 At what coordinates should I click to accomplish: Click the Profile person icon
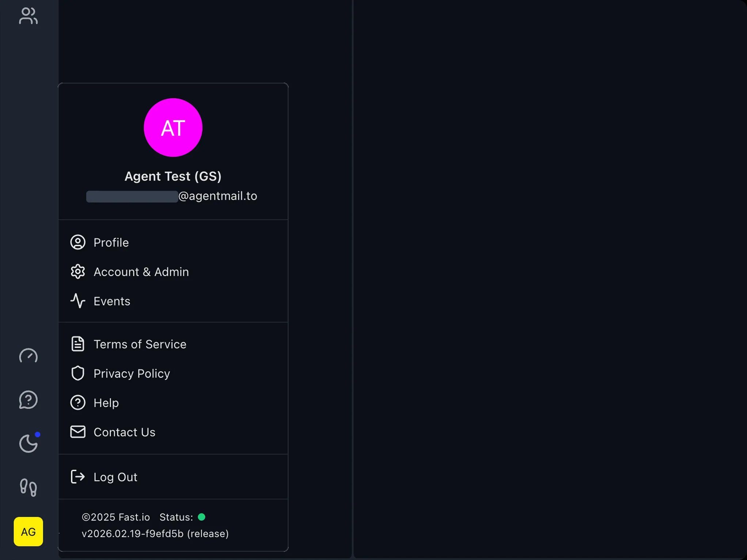point(78,242)
